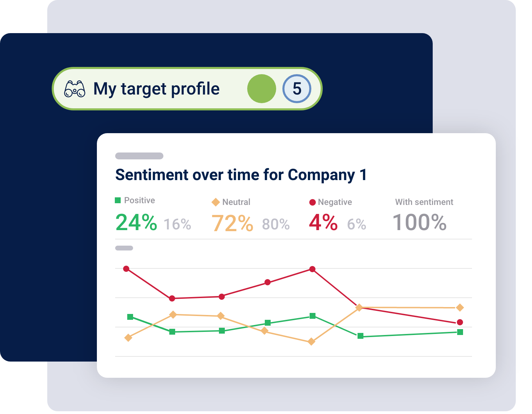
Task: Click the binoculars icon in target profile
Action: (x=75, y=89)
